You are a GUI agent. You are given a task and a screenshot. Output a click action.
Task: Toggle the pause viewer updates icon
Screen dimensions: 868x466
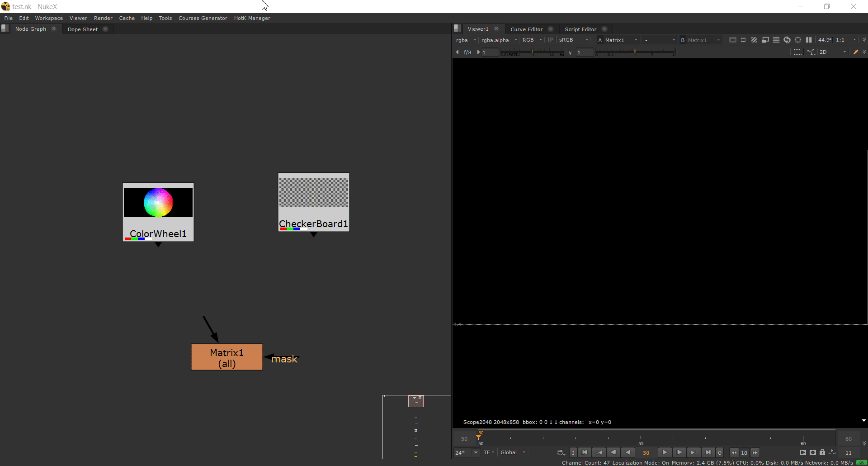click(x=809, y=40)
